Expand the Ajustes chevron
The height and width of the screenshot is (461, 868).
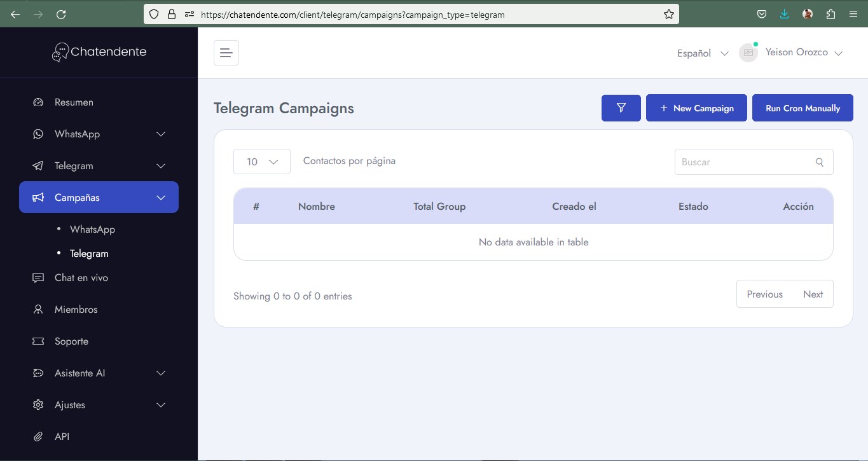tap(161, 405)
